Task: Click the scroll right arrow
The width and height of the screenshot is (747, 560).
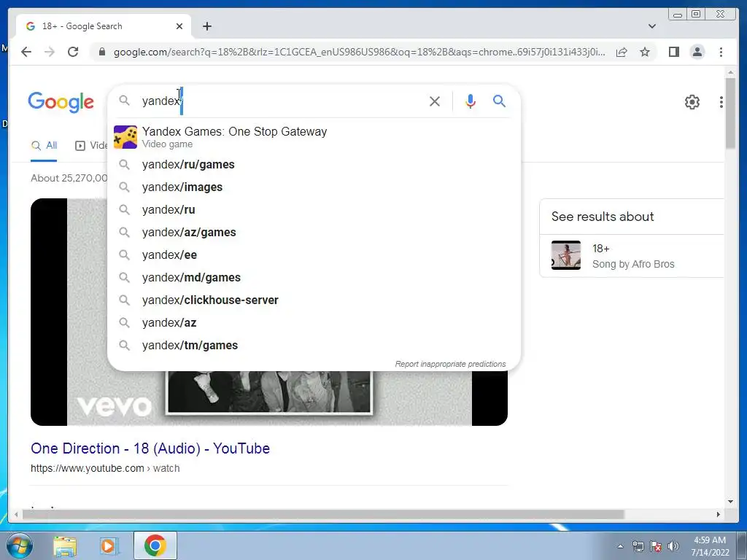Action: (x=719, y=514)
